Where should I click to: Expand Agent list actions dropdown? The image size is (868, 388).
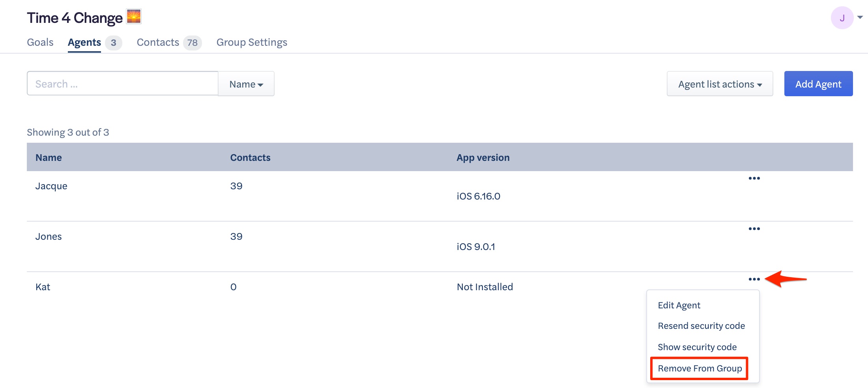pos(720,84)
